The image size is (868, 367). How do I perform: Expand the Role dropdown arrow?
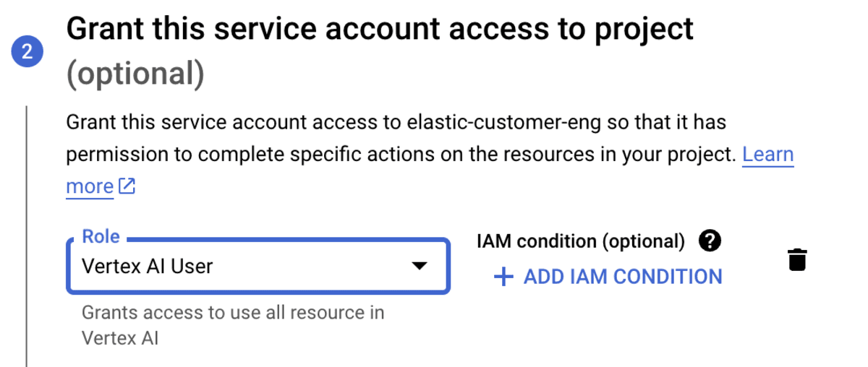pyautogui.click(x=419, y=266)
